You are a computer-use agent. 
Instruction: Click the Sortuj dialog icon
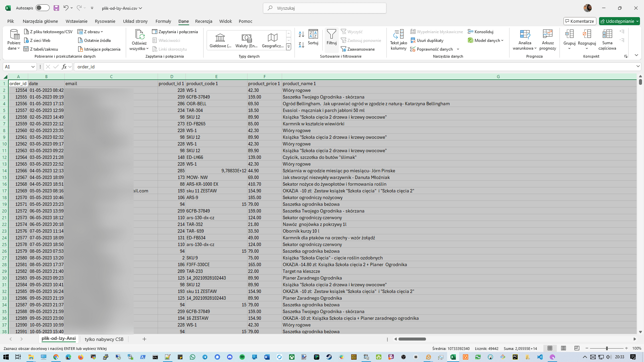point(313,34)
